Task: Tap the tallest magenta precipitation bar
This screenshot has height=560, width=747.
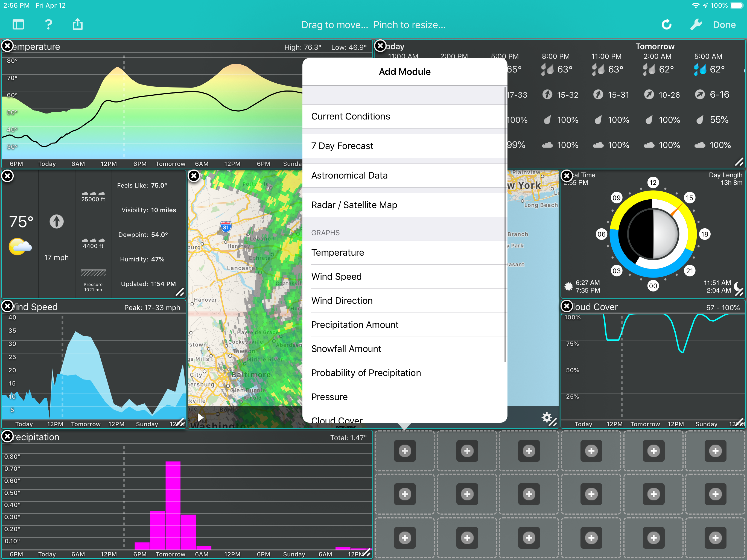Action: click(173, 505)
